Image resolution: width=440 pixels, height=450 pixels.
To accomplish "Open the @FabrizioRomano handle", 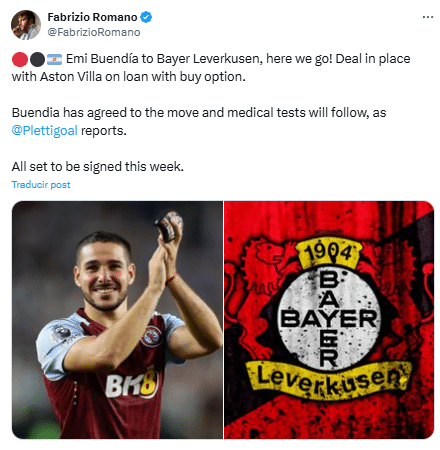I will (x=94, y=32).
